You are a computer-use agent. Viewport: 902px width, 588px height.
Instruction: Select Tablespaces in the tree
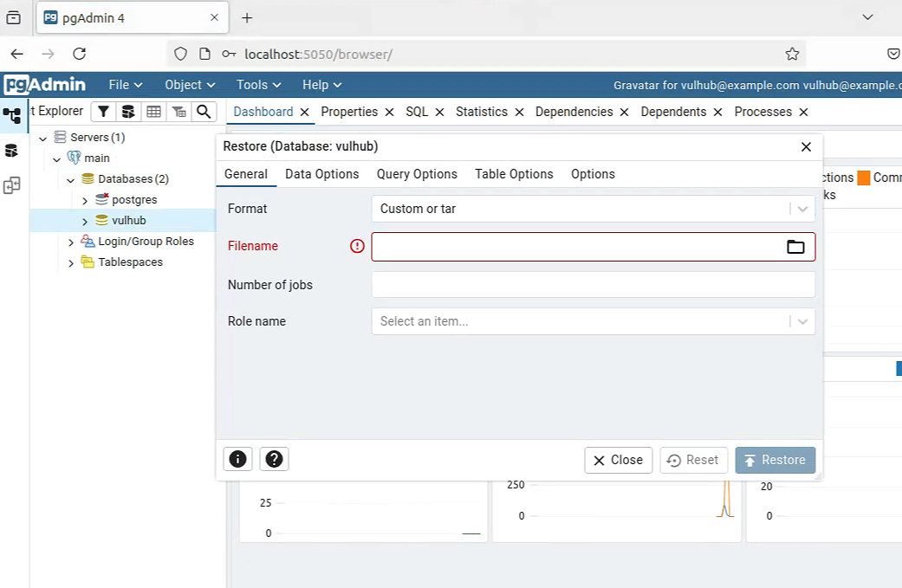[131, 262]
